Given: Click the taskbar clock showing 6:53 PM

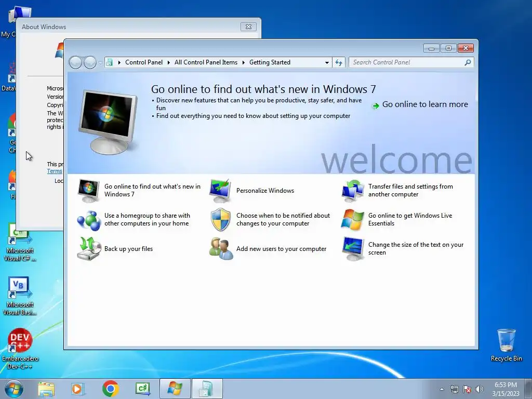Looking at the screenshot, I should click(506, 389).
